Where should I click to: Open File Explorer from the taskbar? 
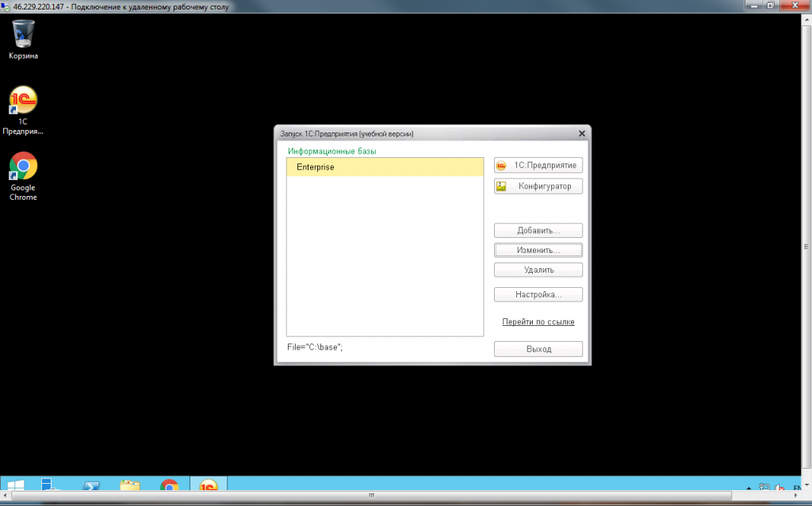click(x=130, y=485)
